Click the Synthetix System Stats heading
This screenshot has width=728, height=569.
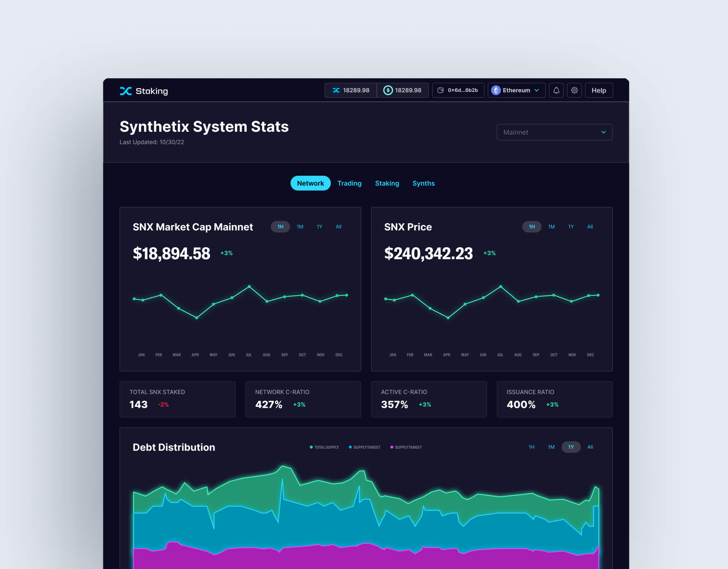204,127
